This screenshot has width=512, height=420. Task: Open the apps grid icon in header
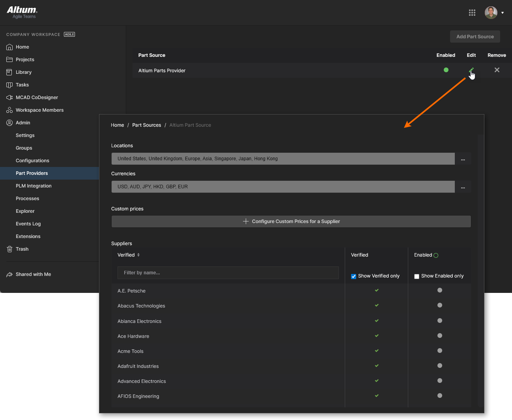(472, 13)
